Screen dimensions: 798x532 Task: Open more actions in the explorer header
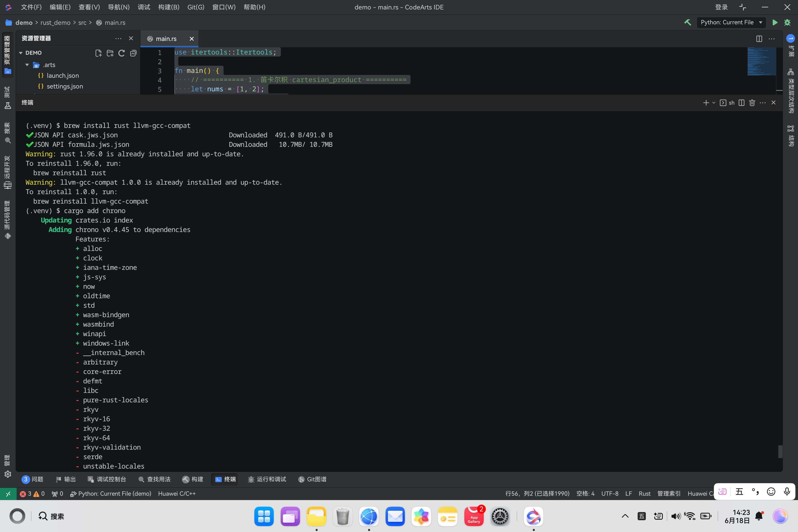(x=118, y=39)
